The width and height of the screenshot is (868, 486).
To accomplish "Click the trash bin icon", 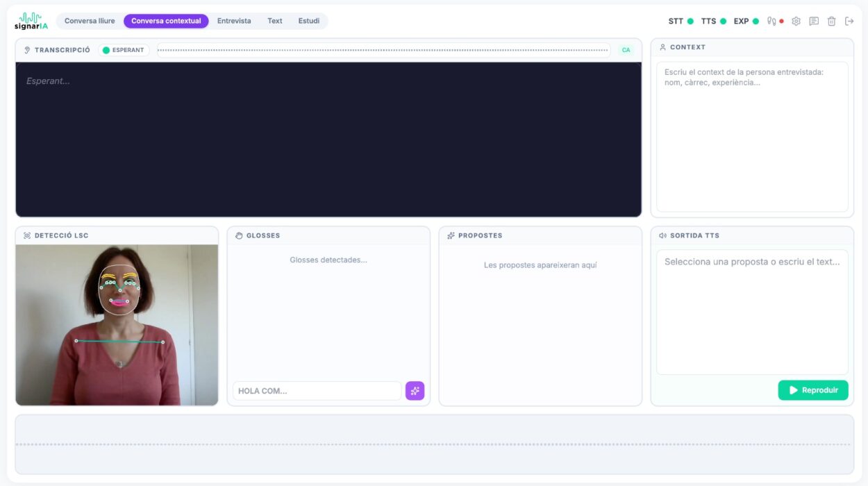I will pyautogui.click(x=831, y=21).
